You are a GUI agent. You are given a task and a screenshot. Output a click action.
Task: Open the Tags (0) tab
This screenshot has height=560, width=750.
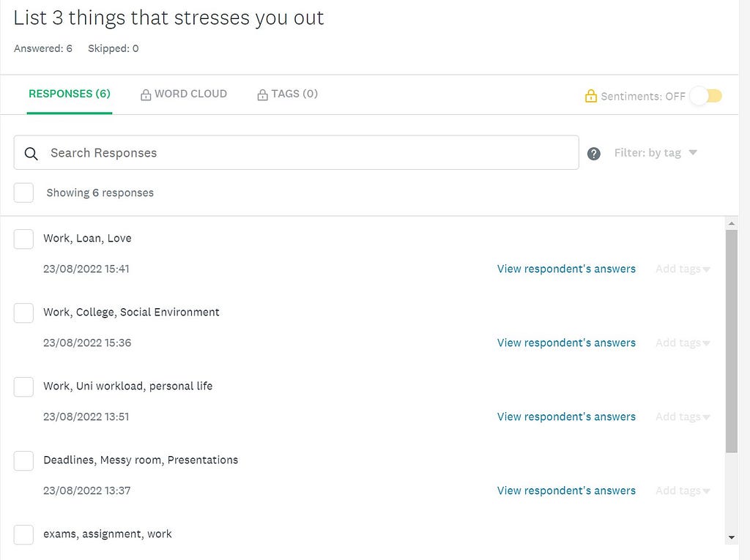287,94
